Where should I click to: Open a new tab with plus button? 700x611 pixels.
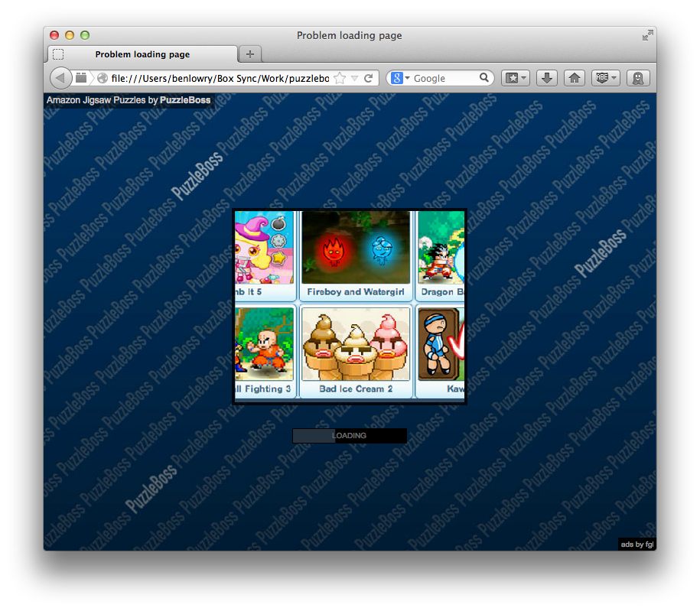250,54
